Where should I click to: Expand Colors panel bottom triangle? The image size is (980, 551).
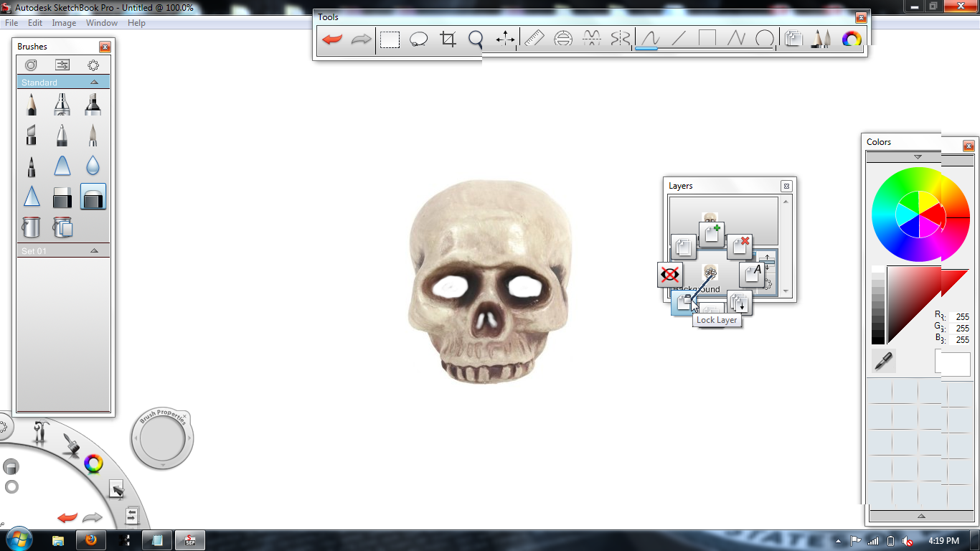tap(921, 515)
